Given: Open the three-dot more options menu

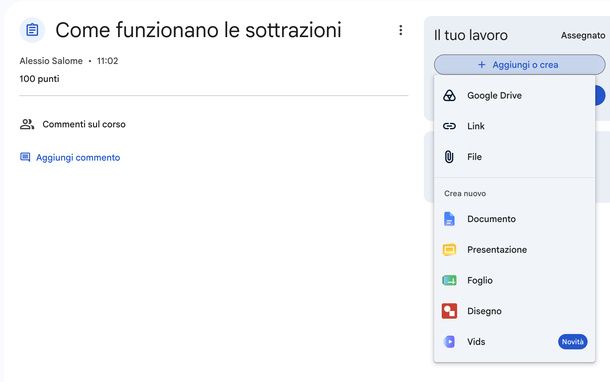Looking at the screenshot, I should coord(400,30).
